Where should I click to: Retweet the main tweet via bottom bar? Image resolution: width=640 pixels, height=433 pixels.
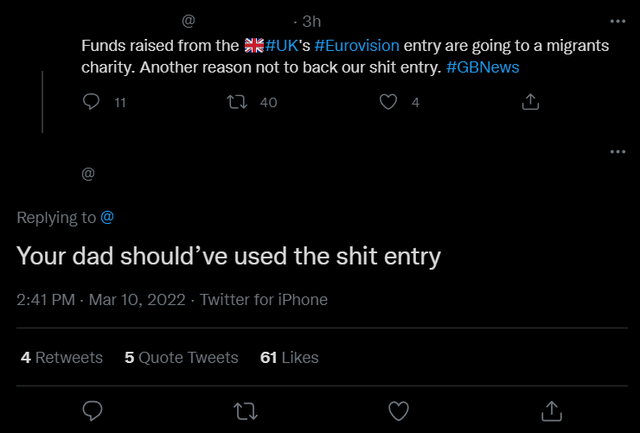[245, 411]
